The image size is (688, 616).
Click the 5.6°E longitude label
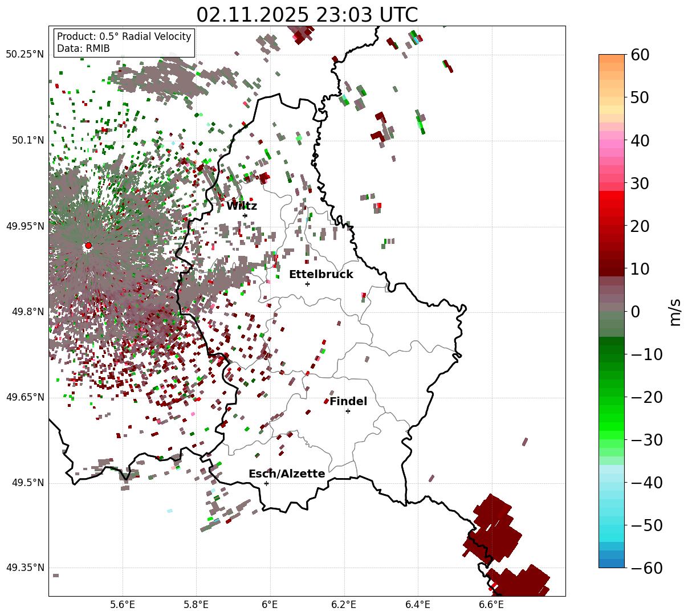click(x=122, y=605)
